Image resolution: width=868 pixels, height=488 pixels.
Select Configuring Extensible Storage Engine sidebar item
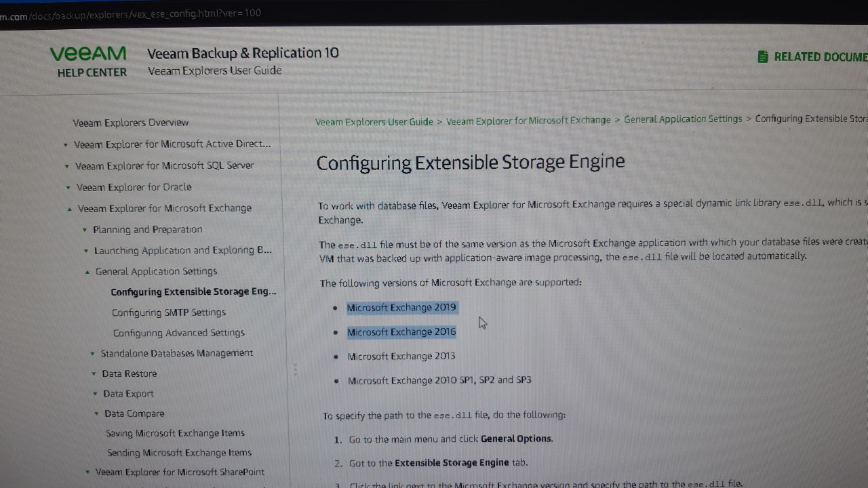(x=194, y=292)
